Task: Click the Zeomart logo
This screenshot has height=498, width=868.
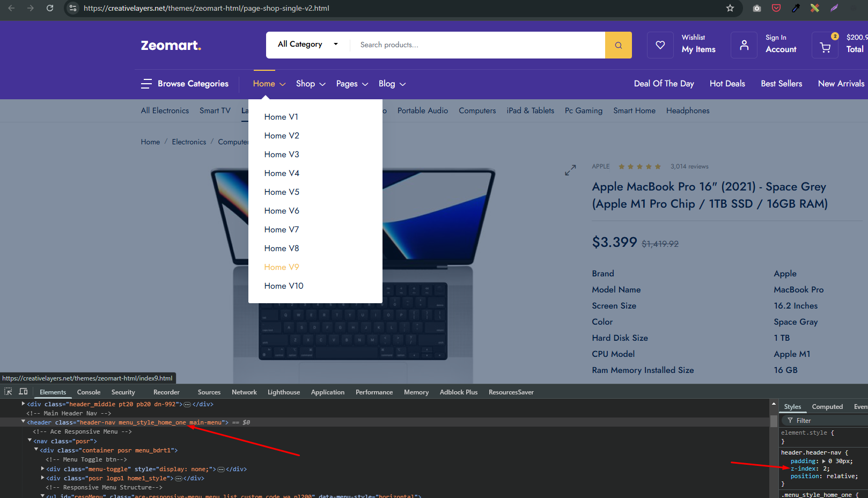Action: 171,46
